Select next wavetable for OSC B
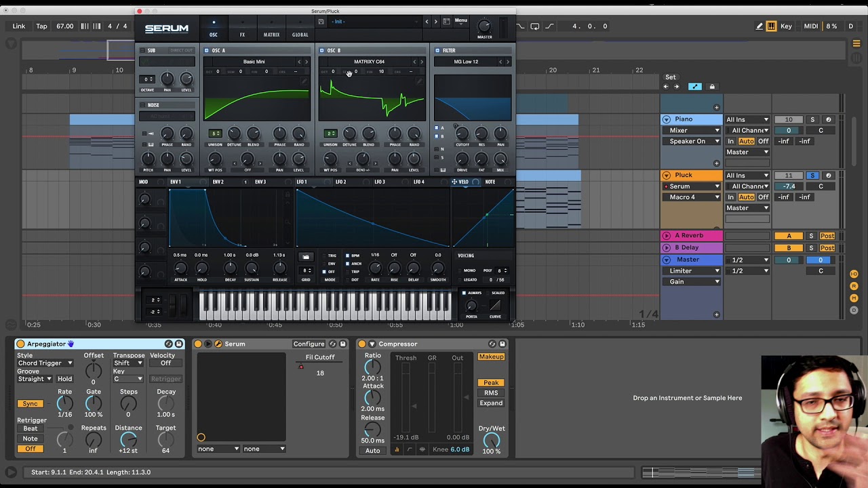This screenshot has height=488, width=868. click(x=421, y=62)
